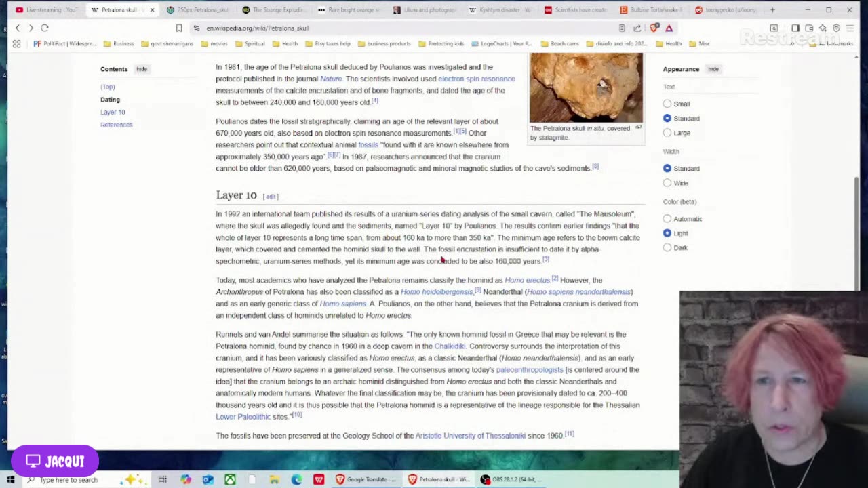
Task: Select Standard width option
Action: 667,168
